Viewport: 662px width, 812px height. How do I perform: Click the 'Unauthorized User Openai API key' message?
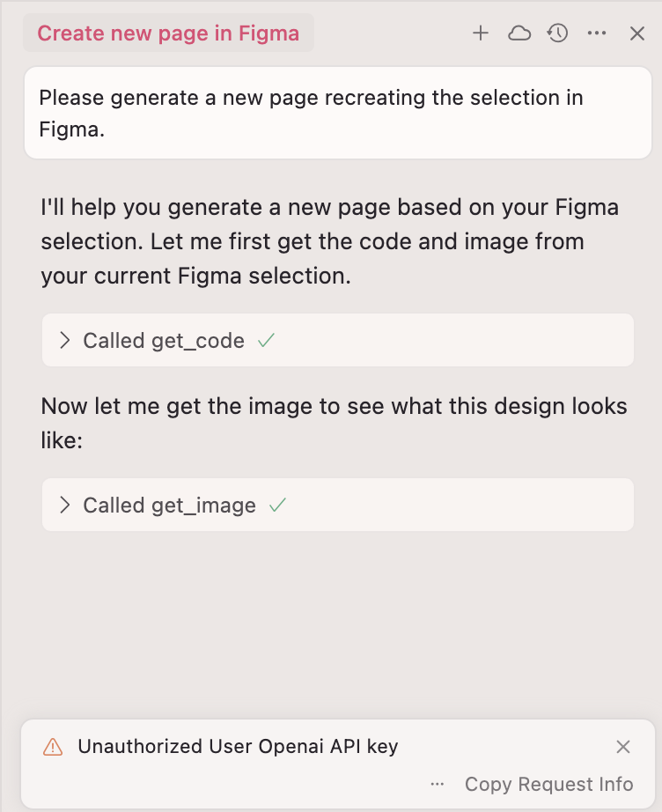point(238,746)
